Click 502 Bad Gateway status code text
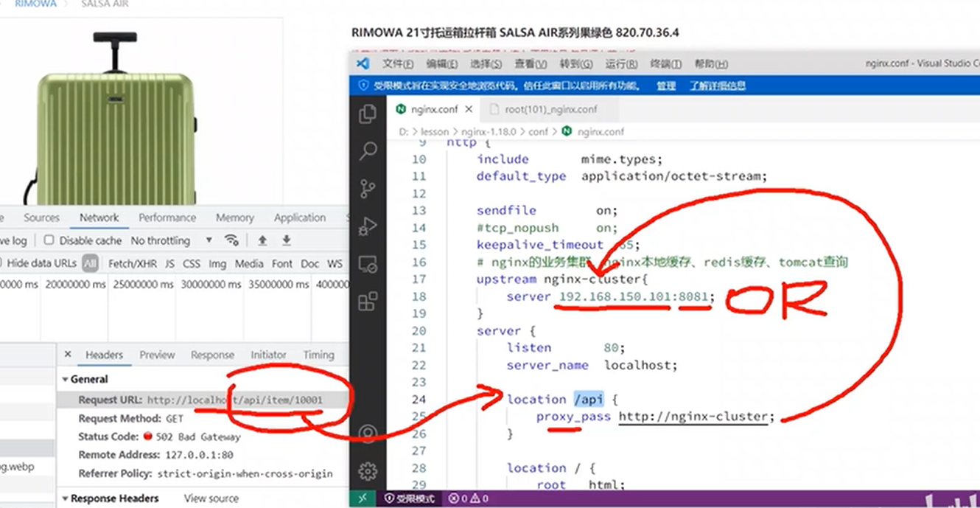Image resolution: width=980 pixels, height=508 pixels. [198, 436]
